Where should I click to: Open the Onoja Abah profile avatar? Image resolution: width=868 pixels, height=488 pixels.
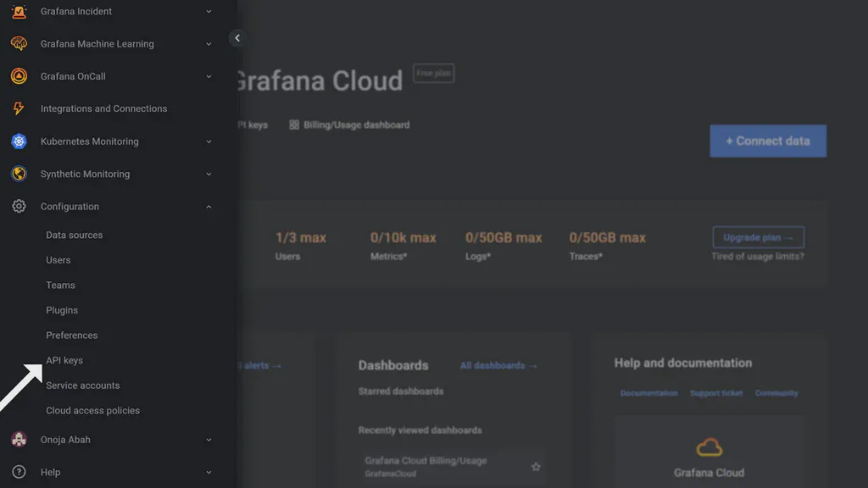19,439
